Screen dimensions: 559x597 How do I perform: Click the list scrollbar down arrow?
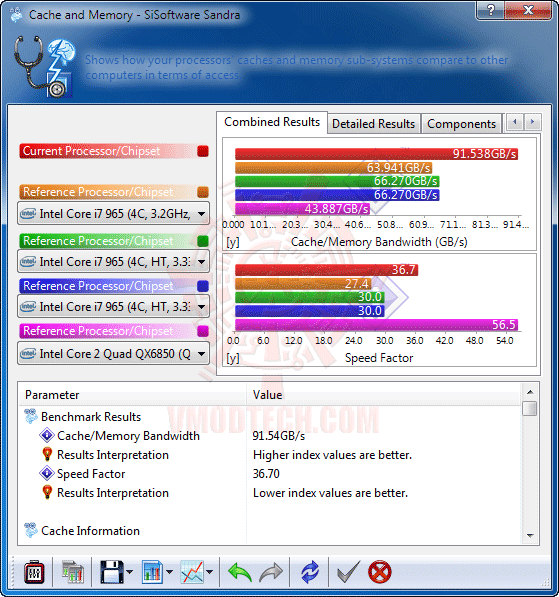click(530, 535)
